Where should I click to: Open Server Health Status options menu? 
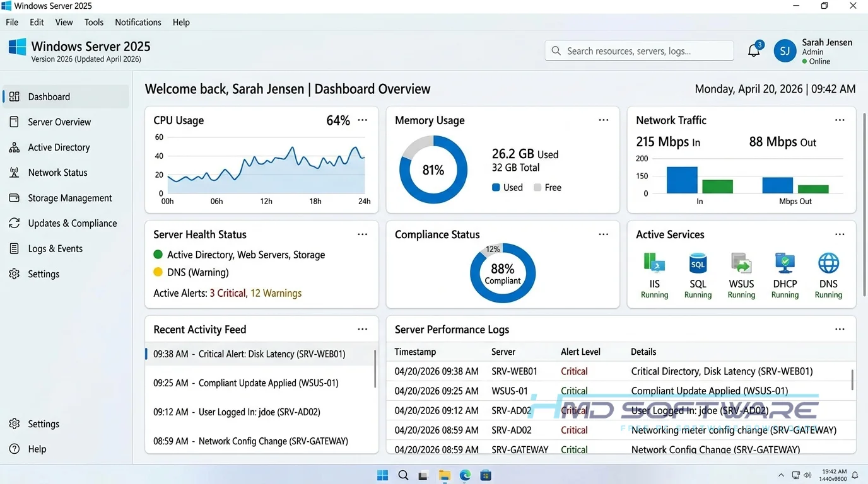tap(362, 234)
